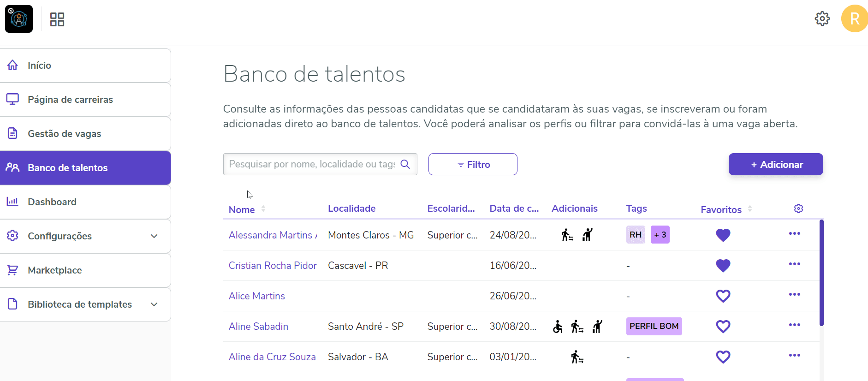Click the Início home icon
Image resolution: width=868 pixels, height=381 pixels.
pos(12,65)
